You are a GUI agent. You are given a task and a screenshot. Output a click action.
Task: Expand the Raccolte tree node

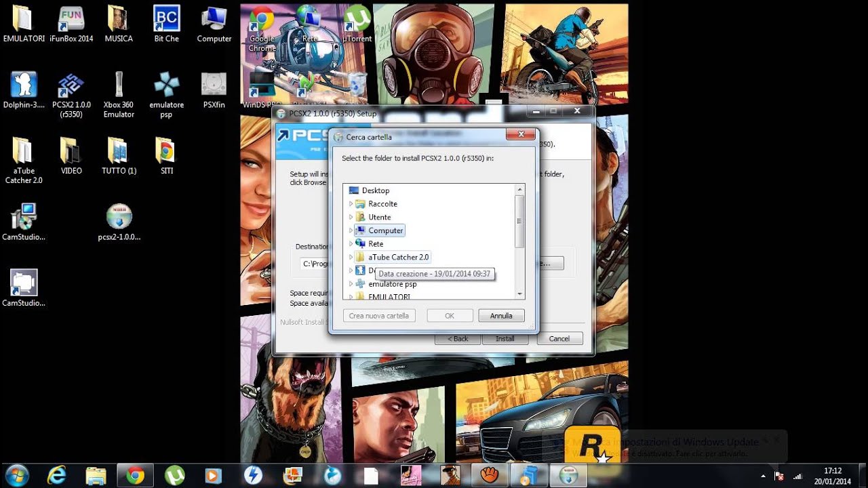(x=351, y=204)
